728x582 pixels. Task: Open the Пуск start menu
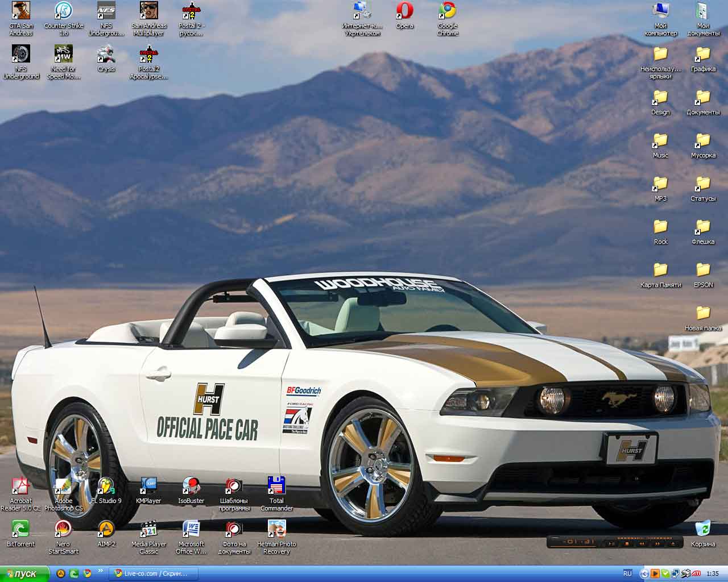coord(22,573)
